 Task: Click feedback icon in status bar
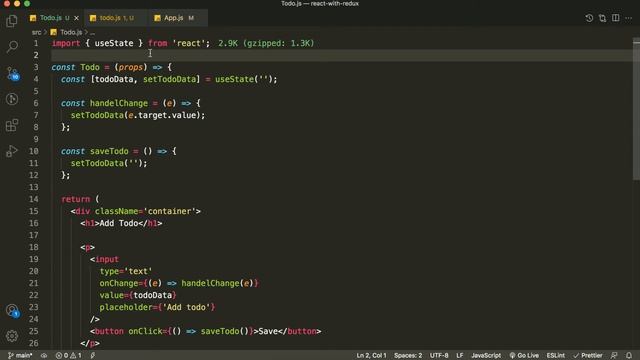coord(614,356)
